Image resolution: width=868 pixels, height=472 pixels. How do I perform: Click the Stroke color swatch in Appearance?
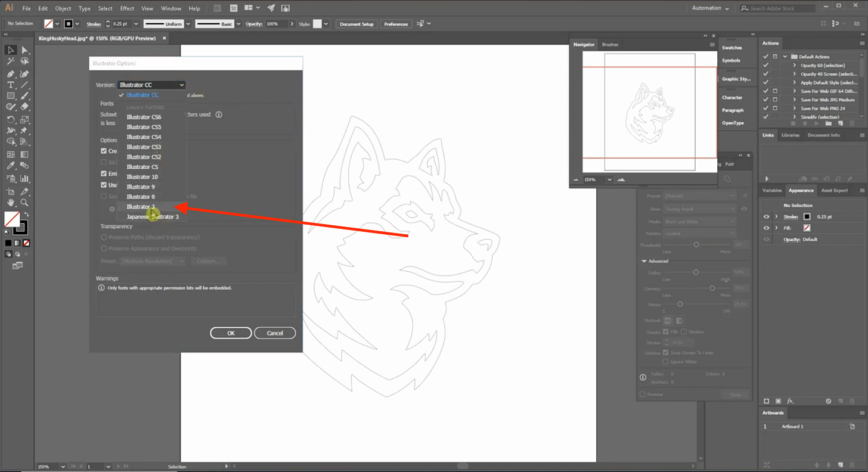pos(808,216)
